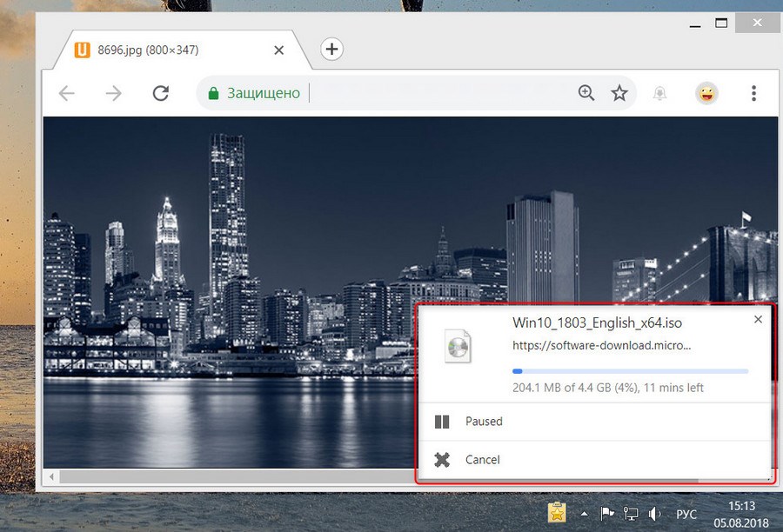Click the pause bars icon
783x532 pixels.
[x=442, y=422]
